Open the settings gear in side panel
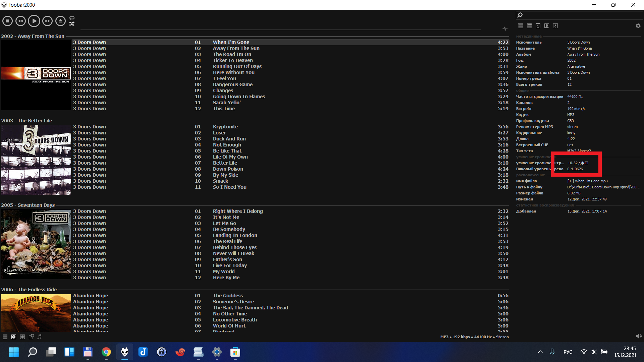 [x=638, y=26]
